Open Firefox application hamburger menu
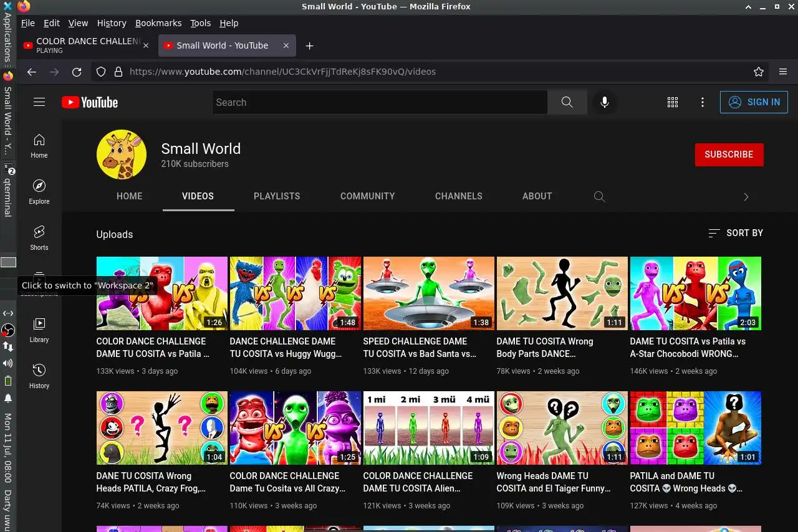The image size is (798, 532). [783, 72]
